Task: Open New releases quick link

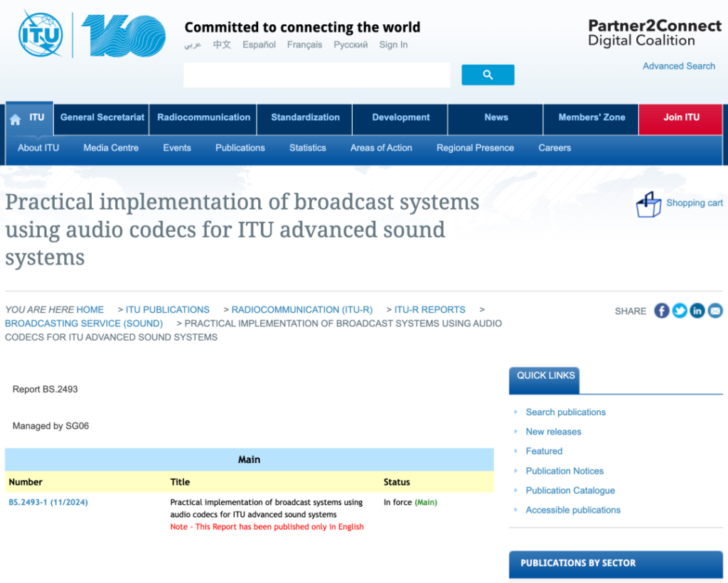Action: (x=553, y=432)
